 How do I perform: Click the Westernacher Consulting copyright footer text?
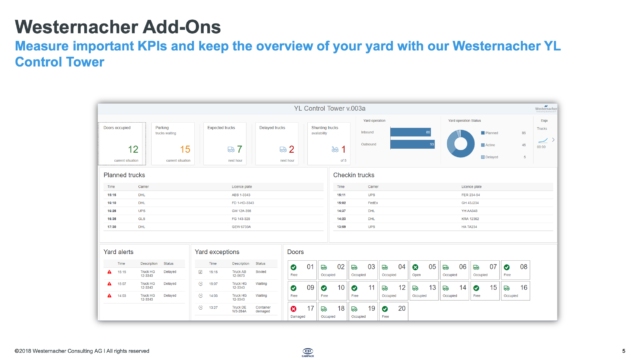coord(82,351)
